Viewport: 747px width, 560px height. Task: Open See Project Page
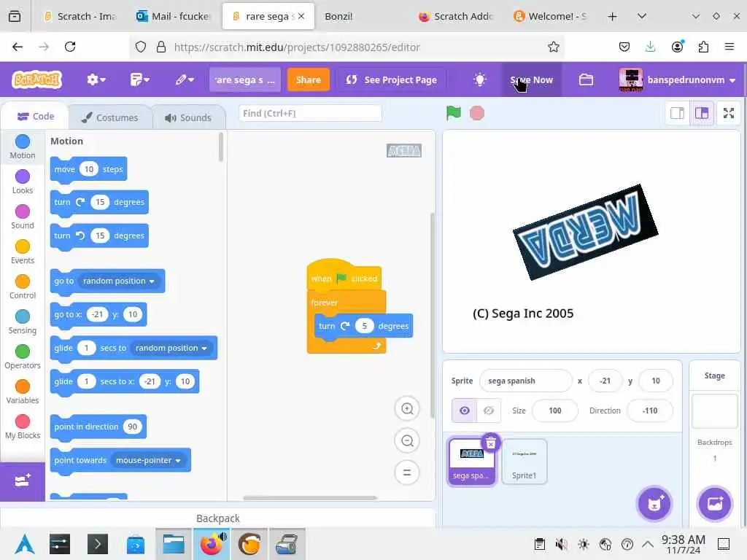point(392,79)
